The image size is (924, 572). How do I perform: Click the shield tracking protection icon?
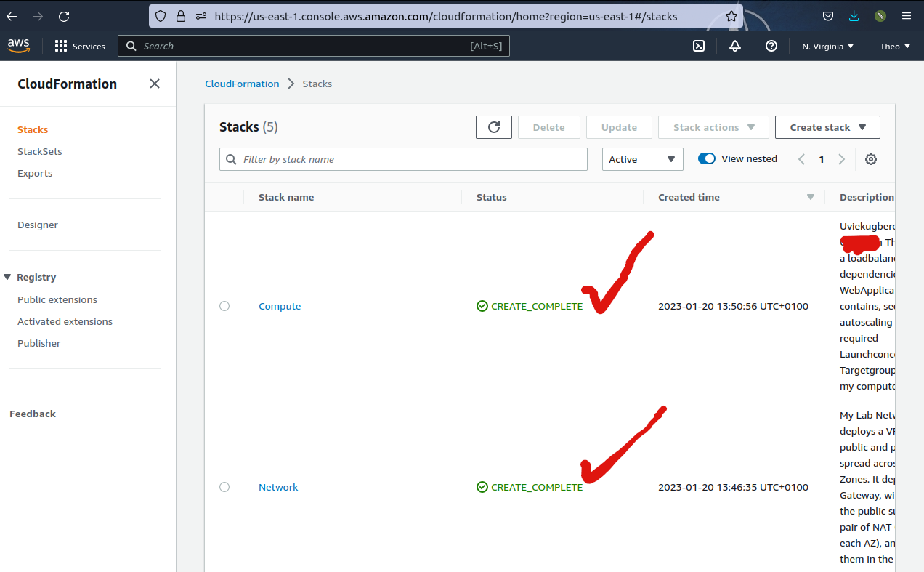(161, 16)
